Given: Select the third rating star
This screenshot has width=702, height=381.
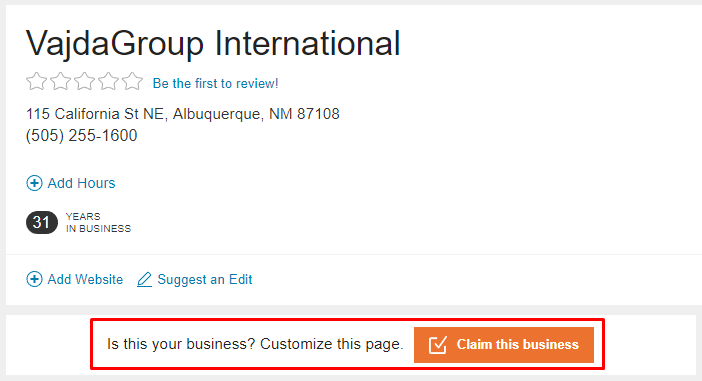Looking at the screenshot, I should [x=85, y=81].
